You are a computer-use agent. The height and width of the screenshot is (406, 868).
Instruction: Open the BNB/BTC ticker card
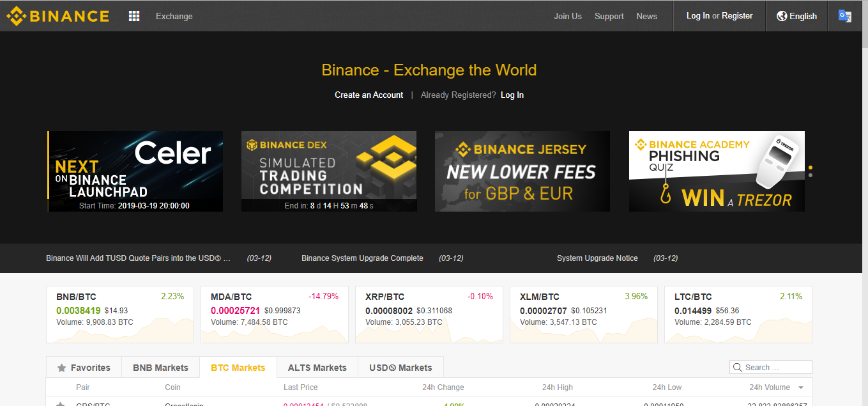(120, 315)
